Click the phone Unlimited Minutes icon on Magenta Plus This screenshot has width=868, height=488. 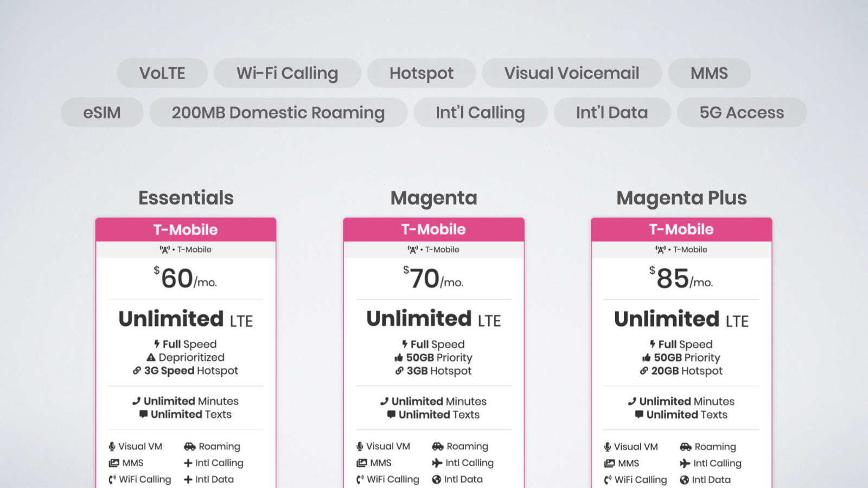click(633, 401)
